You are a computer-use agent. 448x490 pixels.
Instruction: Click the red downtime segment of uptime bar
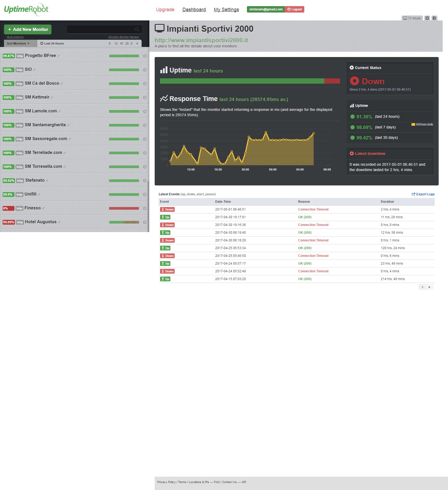click(332, 81)
